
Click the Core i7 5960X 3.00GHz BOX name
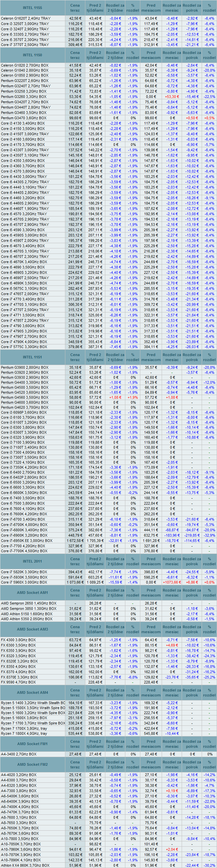point(24,582)
